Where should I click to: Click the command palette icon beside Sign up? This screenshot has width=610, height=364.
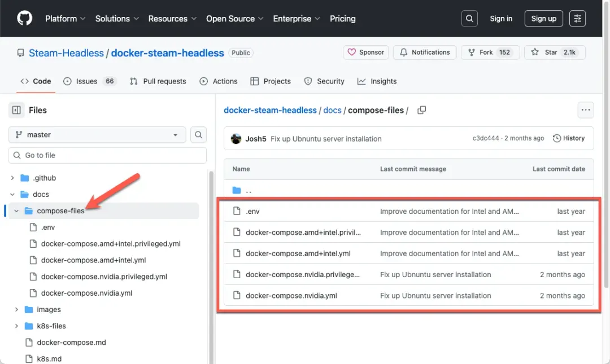577,18
